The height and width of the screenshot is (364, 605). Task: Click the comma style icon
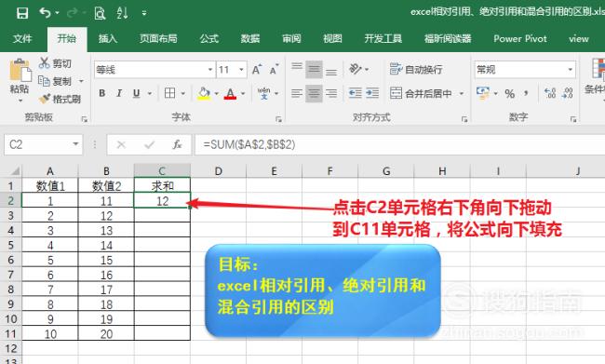(526, 93)
